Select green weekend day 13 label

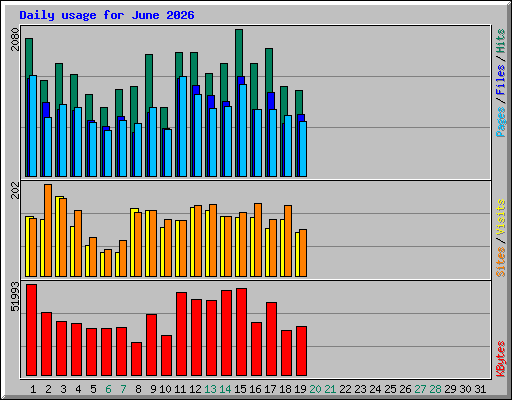tap(210, 389)
